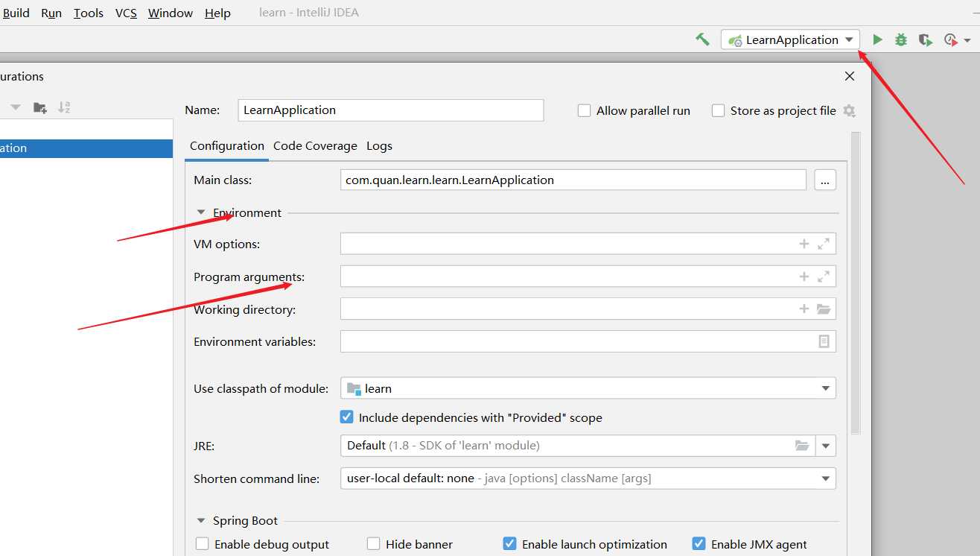Close the Run Configurations dialog
The height and width of the screenshot is (556, 980).
(850, 76)
